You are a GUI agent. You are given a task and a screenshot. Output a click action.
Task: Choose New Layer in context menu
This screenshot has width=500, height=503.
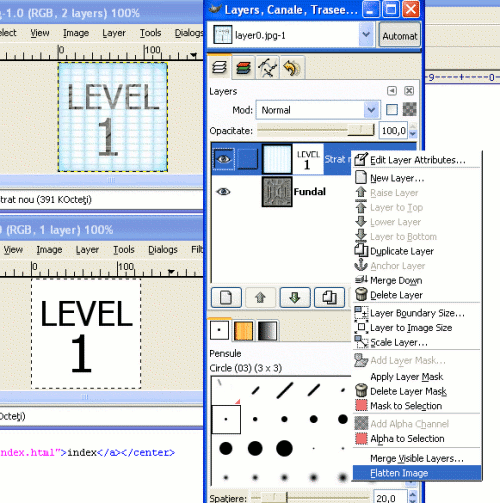(416, 178)
